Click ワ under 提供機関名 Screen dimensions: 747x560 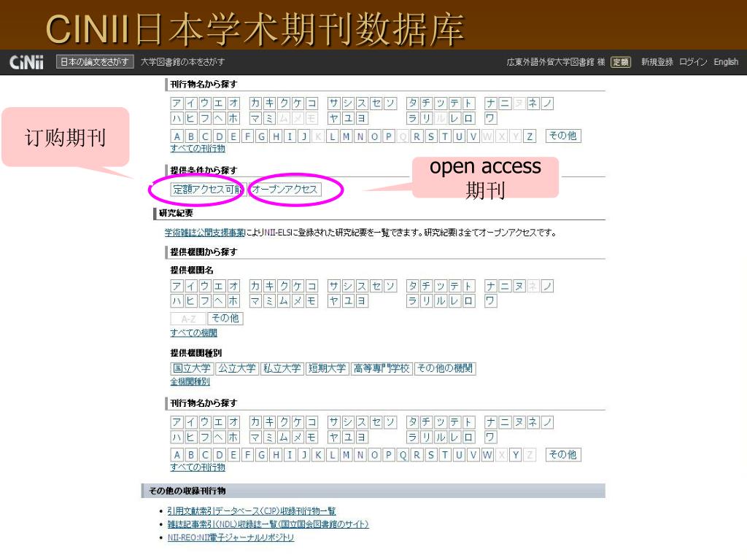(491, 301)
